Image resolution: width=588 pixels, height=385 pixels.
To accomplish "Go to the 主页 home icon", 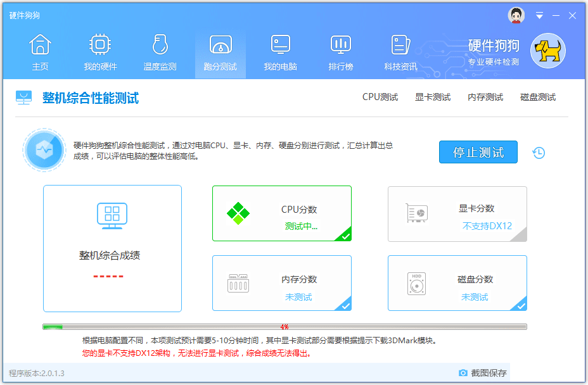I will pyautogui.click(x=40, y=44).
